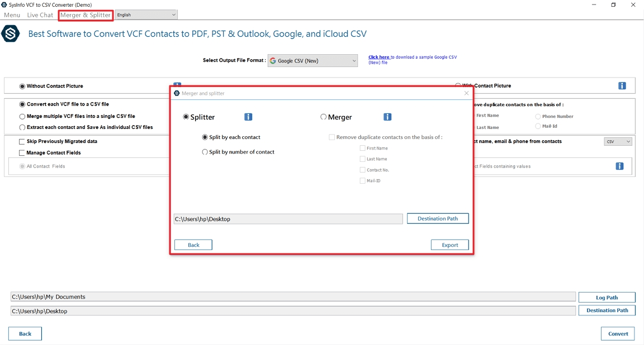Screen dimensions: 644x345
Task: Open the info icon next to Splitter
Action: (248, 117)
